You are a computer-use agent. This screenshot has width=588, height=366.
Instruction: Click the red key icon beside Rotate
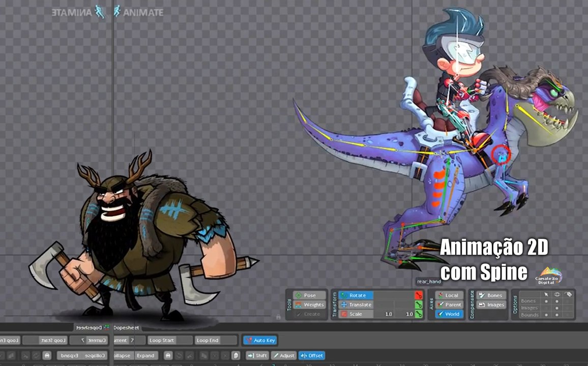(x=419, y=295)
